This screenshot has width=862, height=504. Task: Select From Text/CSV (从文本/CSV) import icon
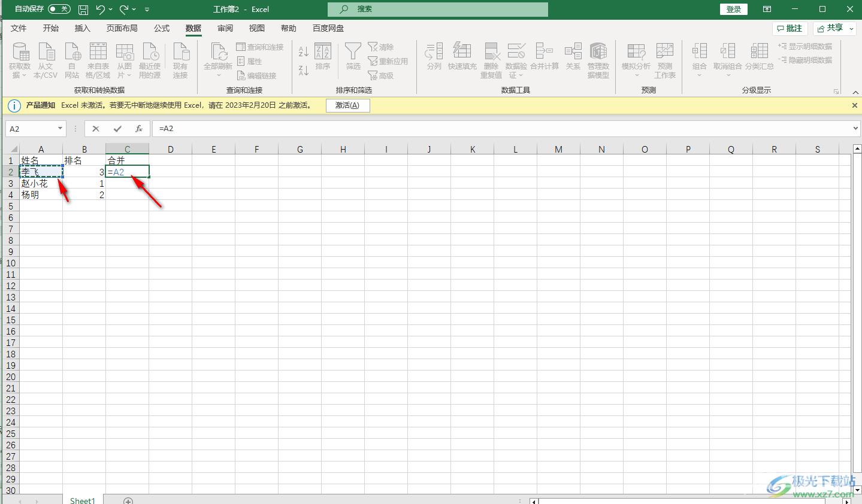coord(46,60)
